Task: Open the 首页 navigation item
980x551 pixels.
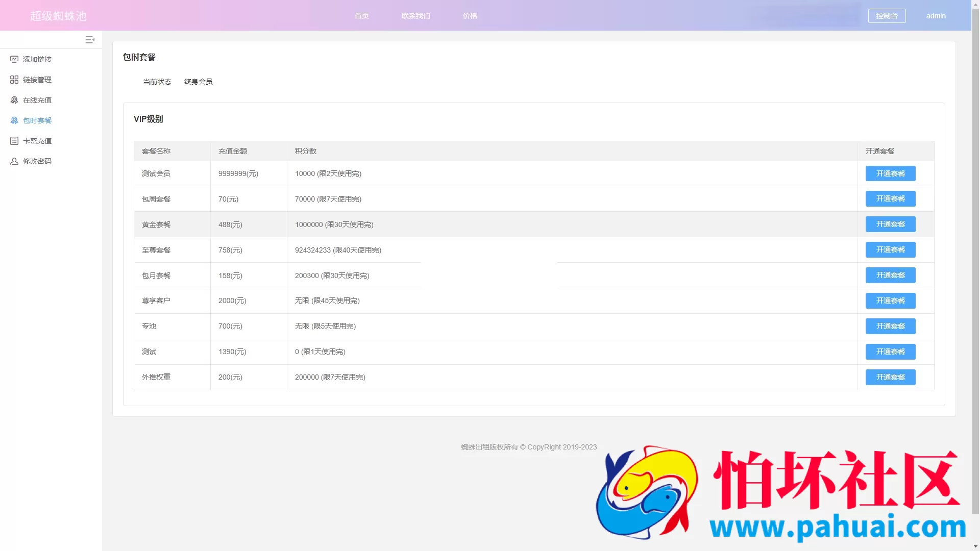Action: pos(362,16)
